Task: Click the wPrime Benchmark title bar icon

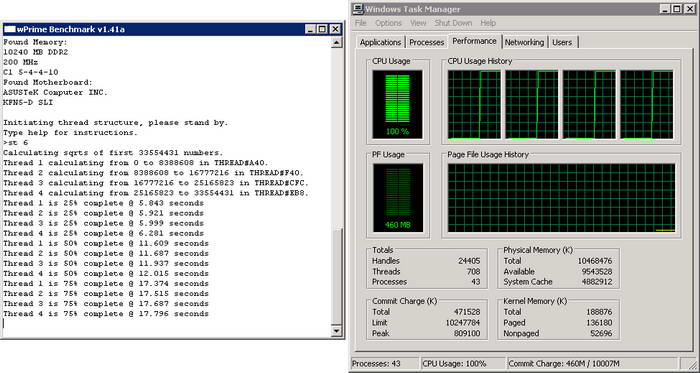Action: pos(10,29)
